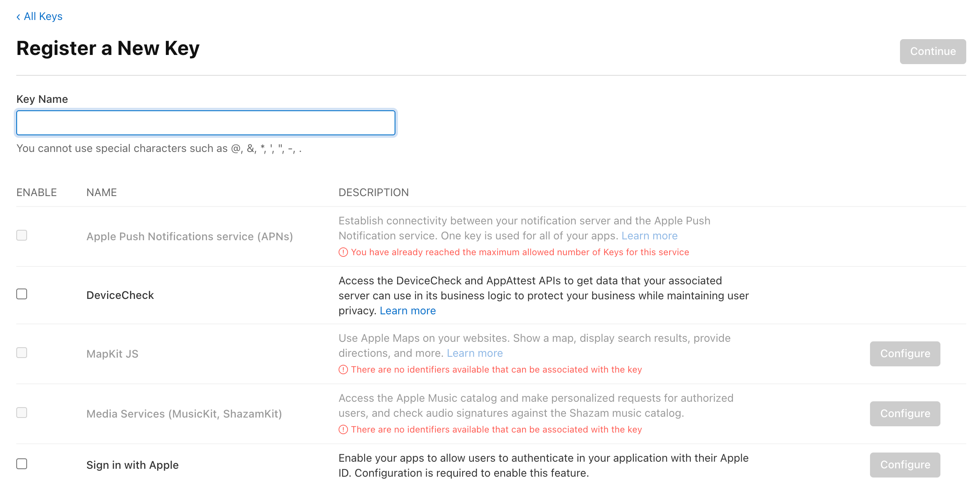Image resolution: width=980 pixels, height=485 pixels.
Task: Click the MapKit JS warning exclamation icon
Action: pos(343,370)
